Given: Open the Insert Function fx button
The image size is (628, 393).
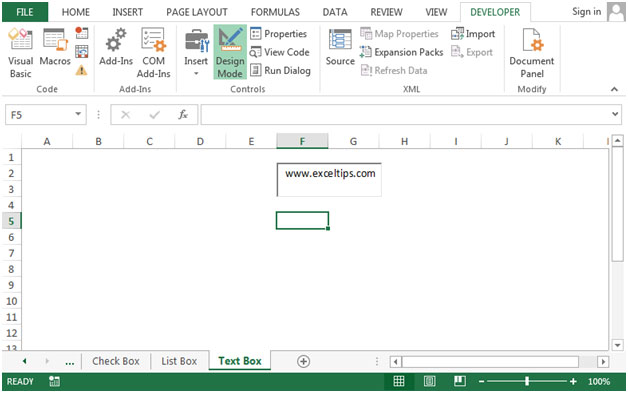Looking at the screenshot, I should pos(183,115).
